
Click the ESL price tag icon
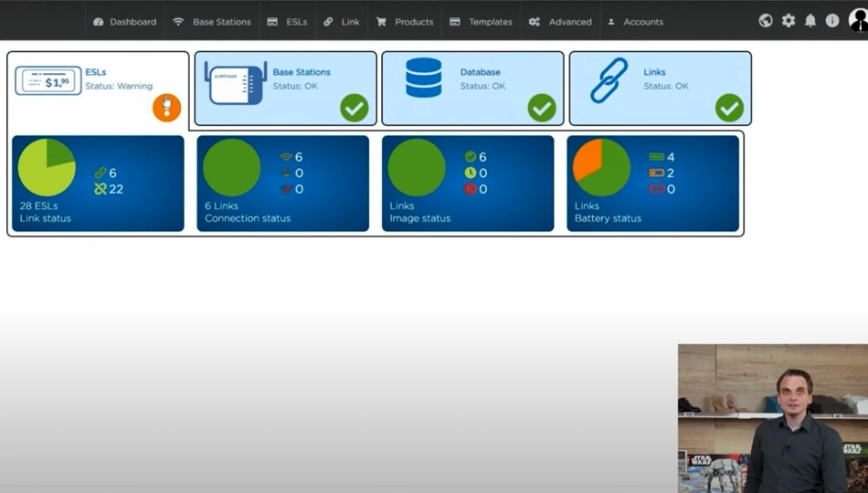point(48,80)
